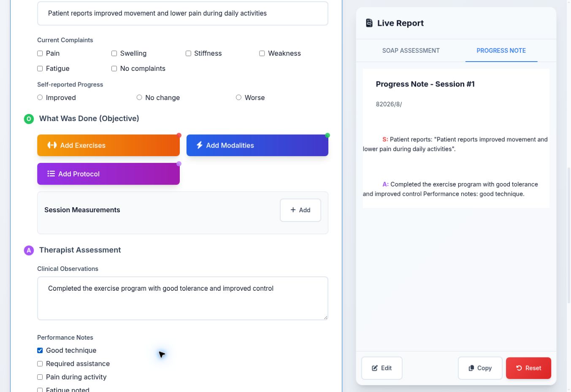
Task: Focus the Clinical Observations textarea
Action: [x=183, y=298]
